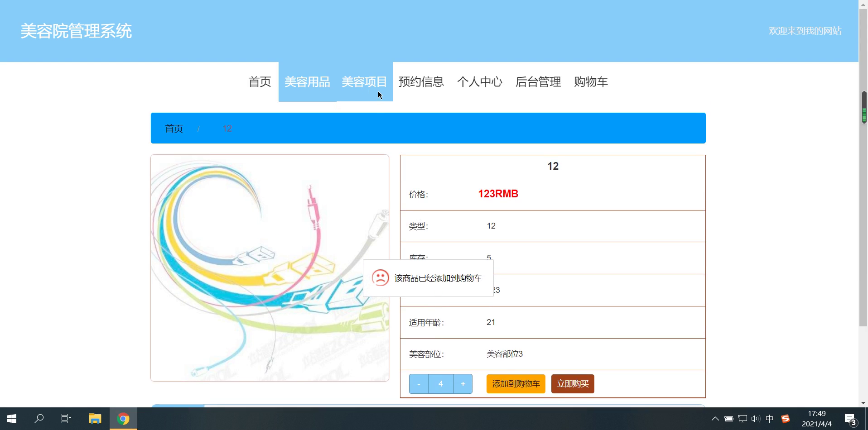The width and height of the screenshot is (868, 430).
Task: Click the 欢迎来到我的网站 header text
Action: pyautogui.click(x=805, y=31)
